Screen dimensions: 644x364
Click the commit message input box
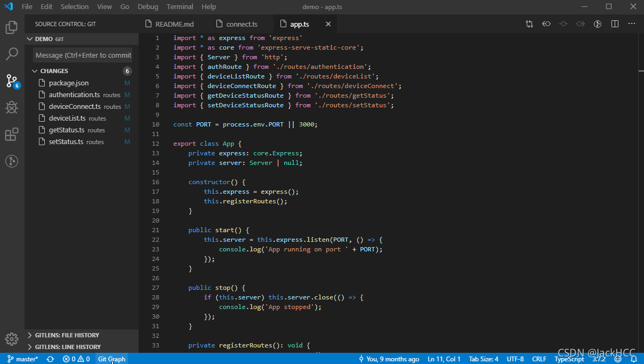click(83, 55)
